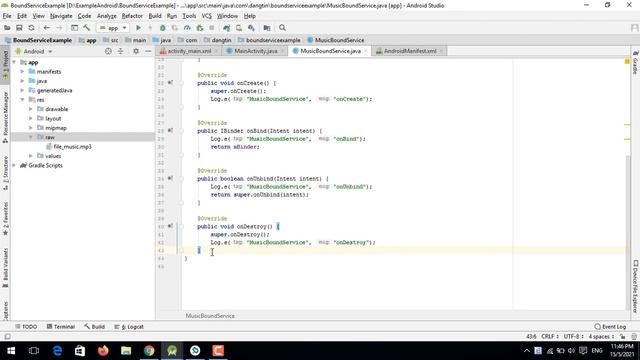The width and height of the screenshot is (640, 360).
Task: Click the dangtin breadcrumb
Action: 218,40
